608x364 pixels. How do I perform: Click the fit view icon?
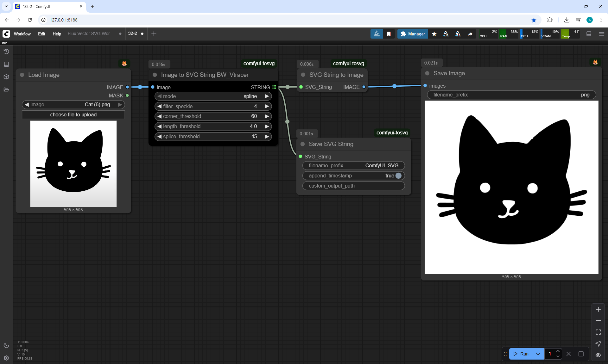coord(598,332)
